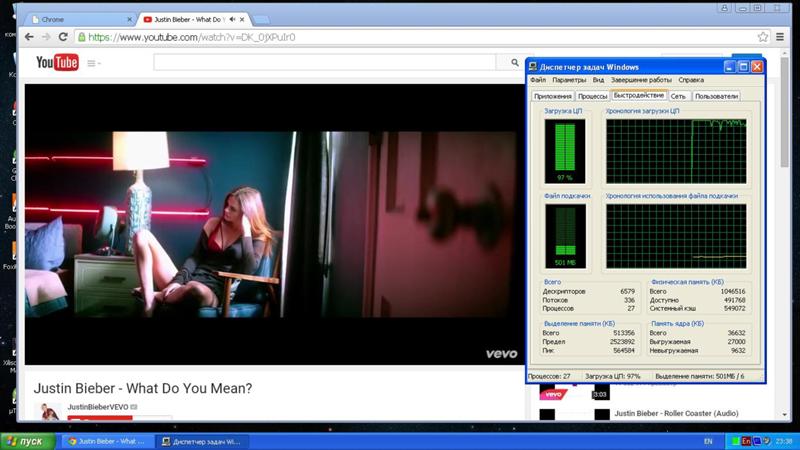Switch to the Процессы tab
The width and height of the screenshot is (800, 450).
(592, 96)
